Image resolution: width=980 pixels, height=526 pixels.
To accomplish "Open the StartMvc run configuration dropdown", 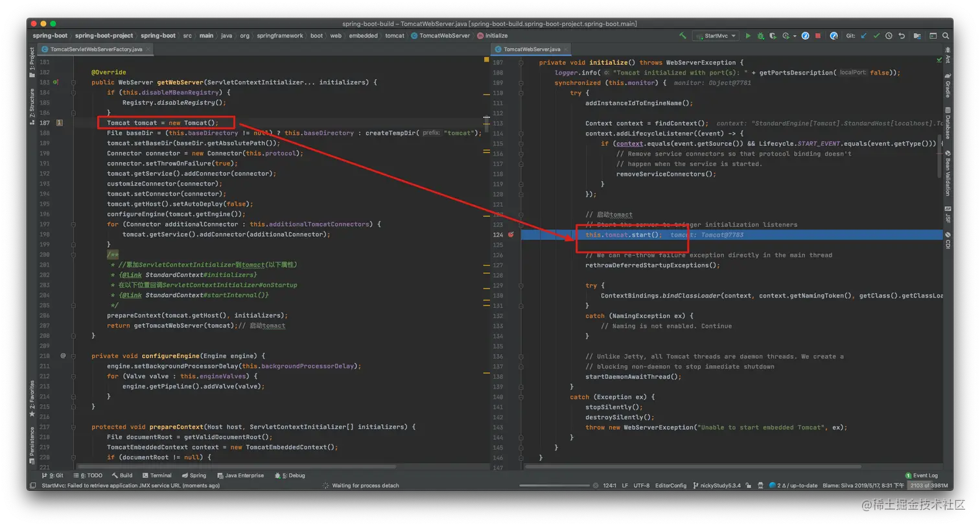I will tap(716, 36).
